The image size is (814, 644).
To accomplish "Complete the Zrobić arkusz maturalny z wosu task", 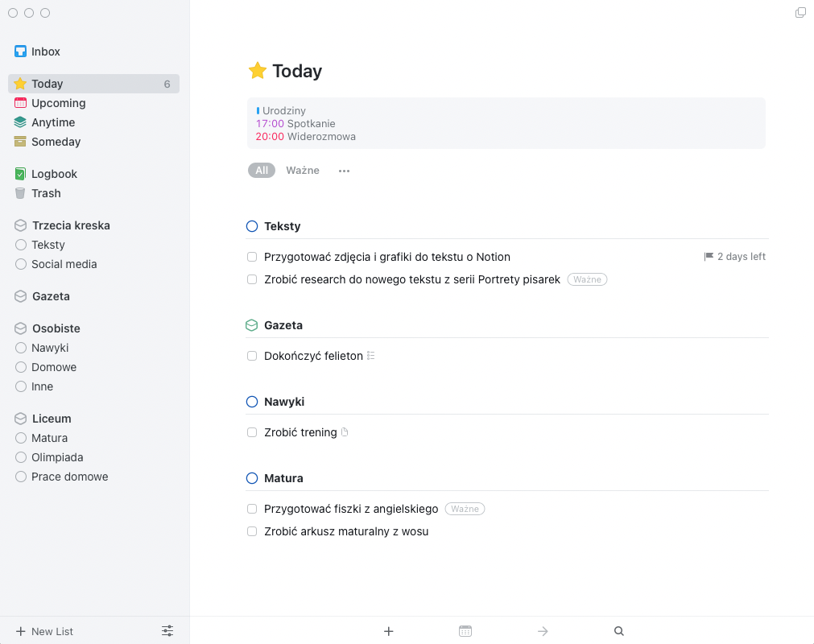I will click(252, 531).
